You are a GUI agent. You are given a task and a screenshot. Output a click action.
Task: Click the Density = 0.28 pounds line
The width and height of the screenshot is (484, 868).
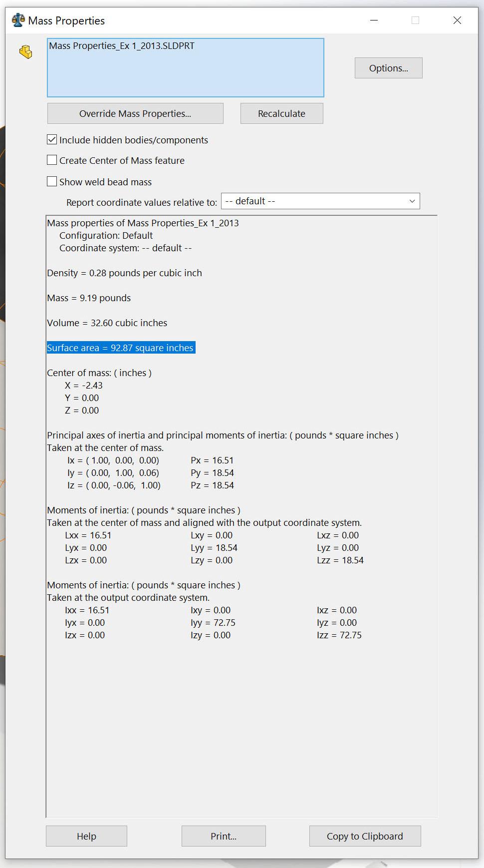point(124,273)
